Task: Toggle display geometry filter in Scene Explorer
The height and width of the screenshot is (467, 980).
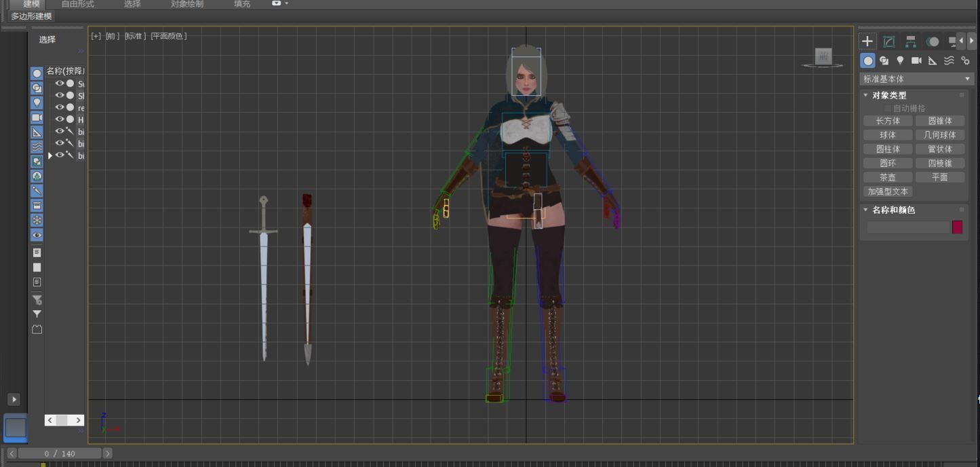Action: tap(37, 73)
